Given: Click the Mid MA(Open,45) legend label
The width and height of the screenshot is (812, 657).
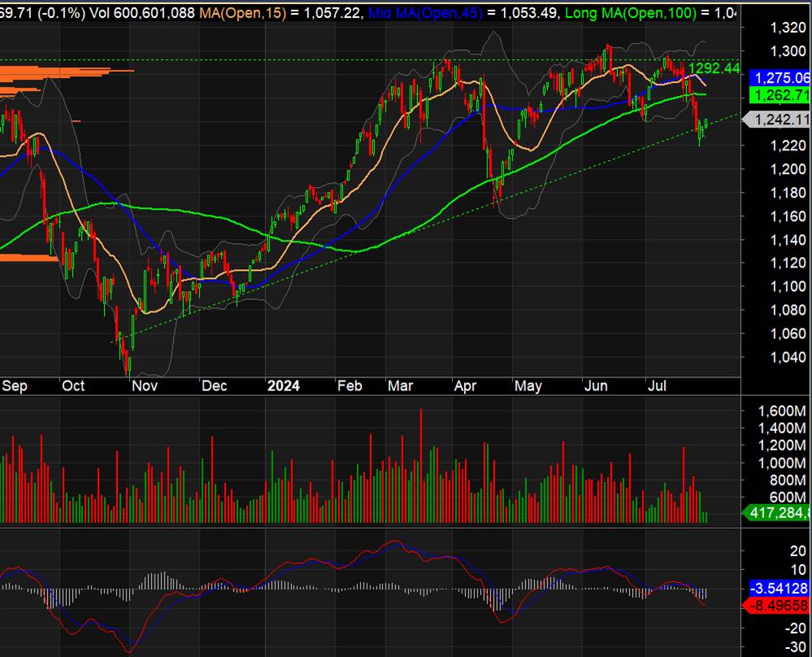Looking at the screenshot, I should [x=424, y=12].
